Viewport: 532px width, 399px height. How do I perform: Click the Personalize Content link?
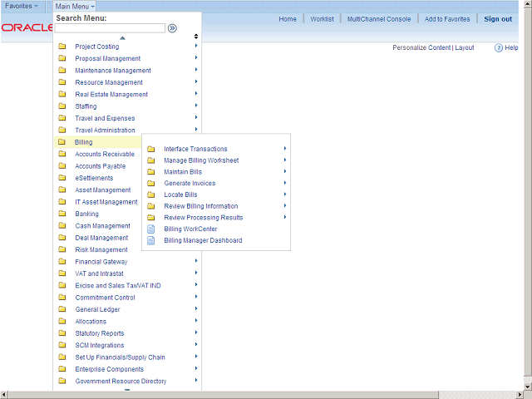[x=421, y=48]
